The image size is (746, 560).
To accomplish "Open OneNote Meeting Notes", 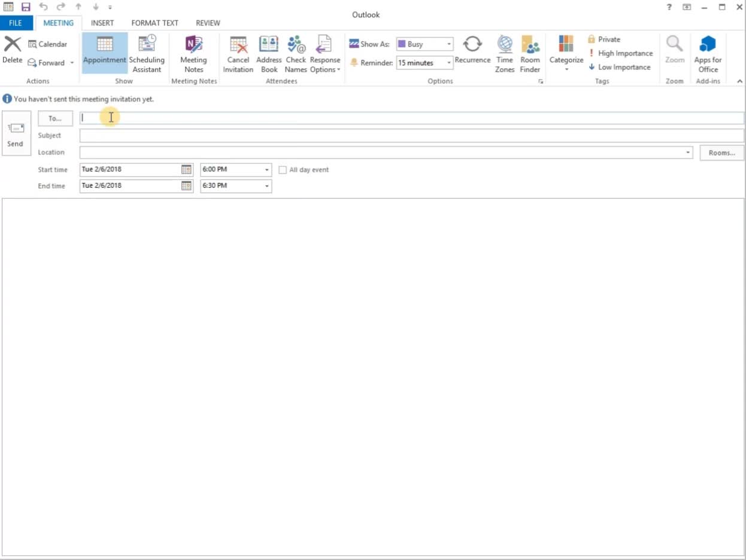I will coord(193,53).
